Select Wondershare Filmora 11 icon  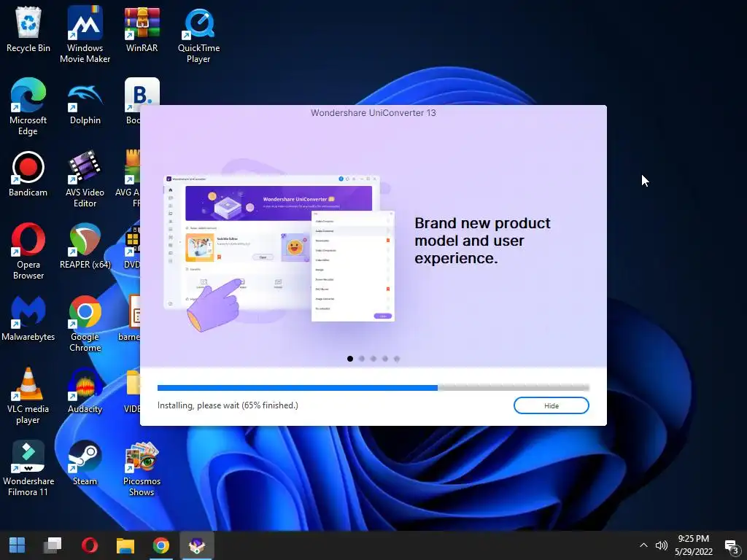tap(28, 468)
